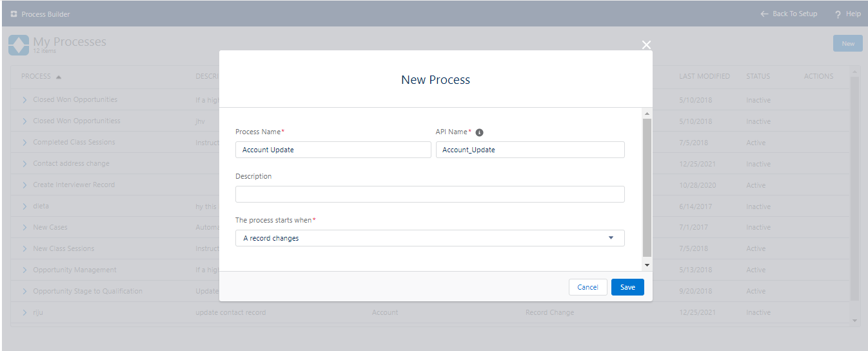Click the 'Record Change' cell in riju row
Image resolution: width=868 pixels, height=351 pixels.
pyautogui.click(x=549, y=312)
